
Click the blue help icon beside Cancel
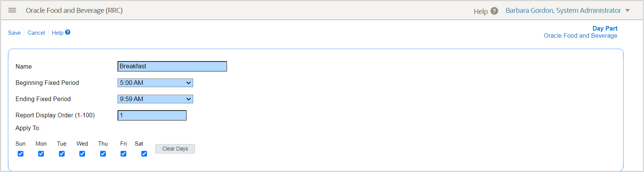click(x=68, y=32)
